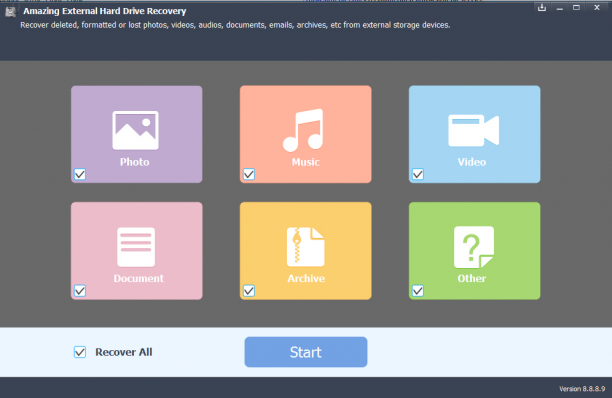Click the Video camera icon
This screenshot has height=398, width=612.
tap(473, 130)
